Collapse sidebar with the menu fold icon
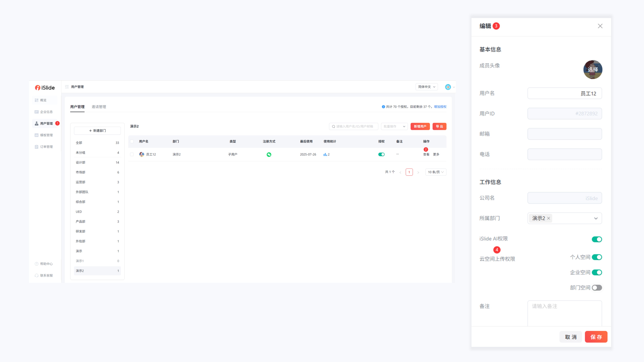 (67, 87)
